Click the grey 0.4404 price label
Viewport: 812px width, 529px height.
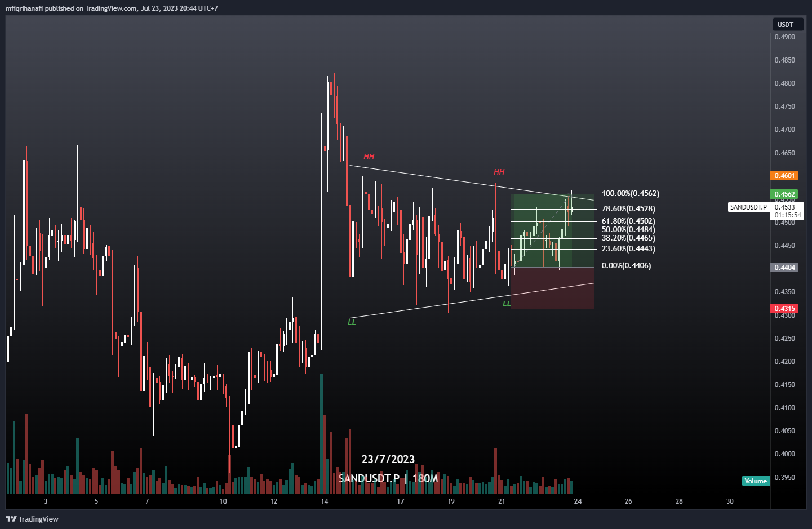click(x=784, y=268)
